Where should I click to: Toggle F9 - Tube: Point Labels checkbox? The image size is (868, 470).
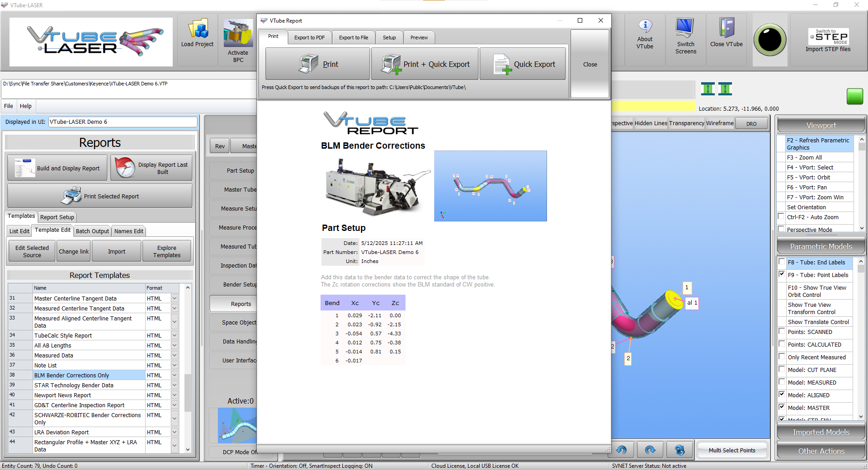tap(782, 274)
